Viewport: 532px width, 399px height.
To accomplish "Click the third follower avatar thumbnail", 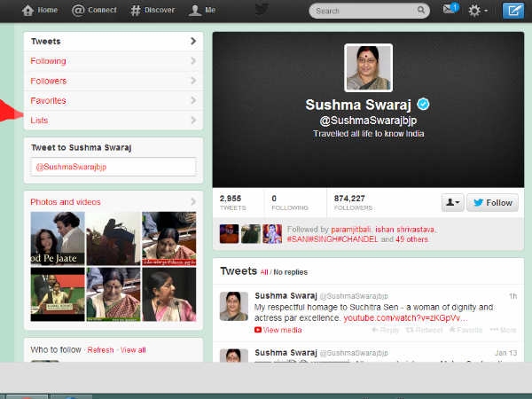I will tap(272, 234).
